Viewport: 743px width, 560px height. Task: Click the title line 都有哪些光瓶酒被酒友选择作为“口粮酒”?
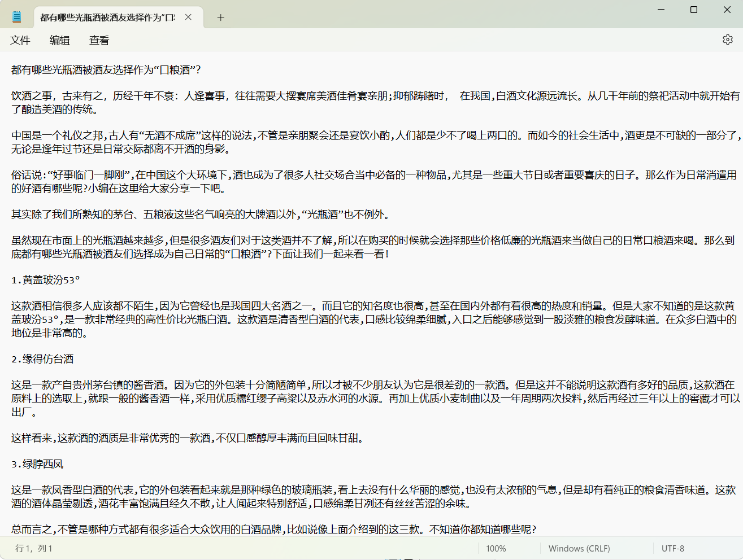pos(106,70)
